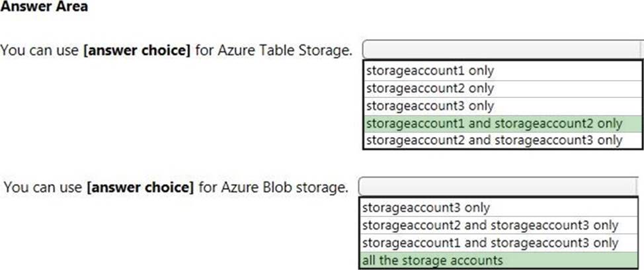Select 'storageaccount1 and storageaccount3 only' option

490,243
